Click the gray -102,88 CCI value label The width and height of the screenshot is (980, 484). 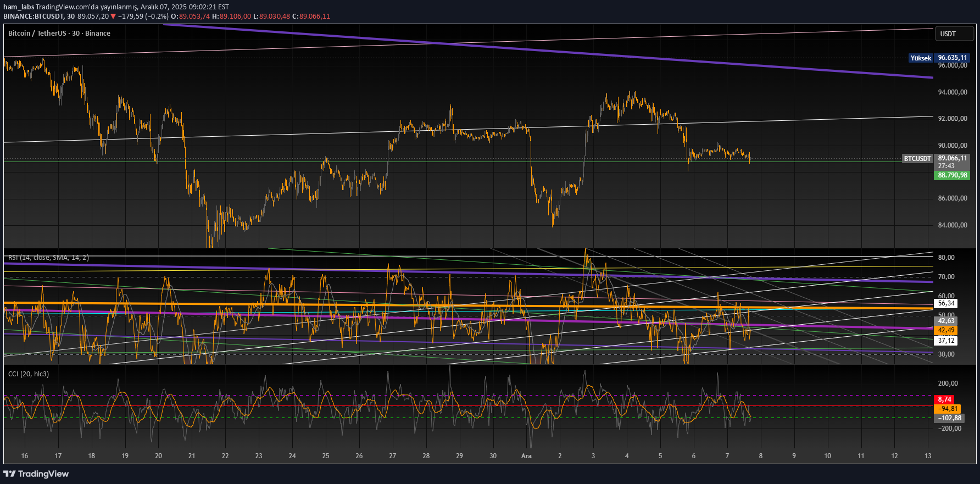(949, 418)
